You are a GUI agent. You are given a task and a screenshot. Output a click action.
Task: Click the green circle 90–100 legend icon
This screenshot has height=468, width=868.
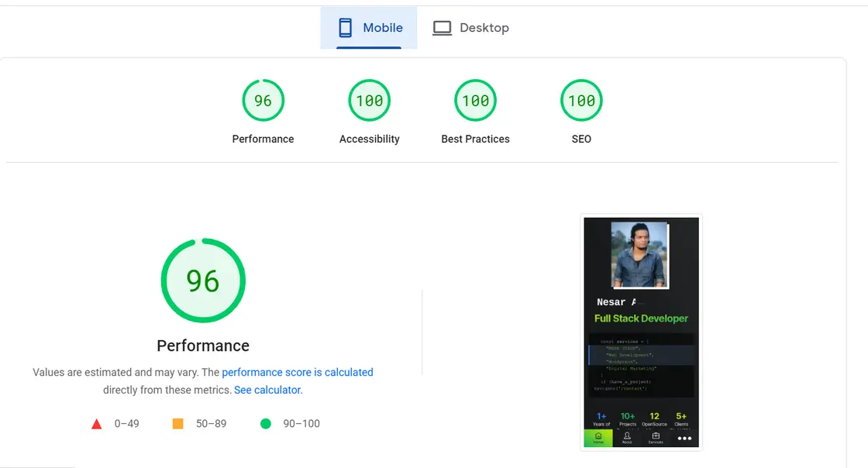[x=266, y=424]
